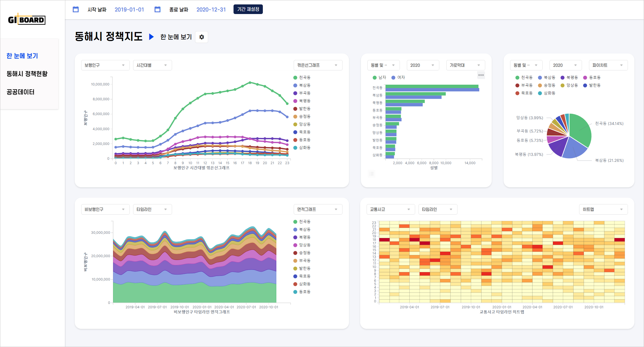Image resolution: width=644 pixels, height=347 pixels.
Task: Open the 파이차트 chart type dropdown
Action: 608,65
